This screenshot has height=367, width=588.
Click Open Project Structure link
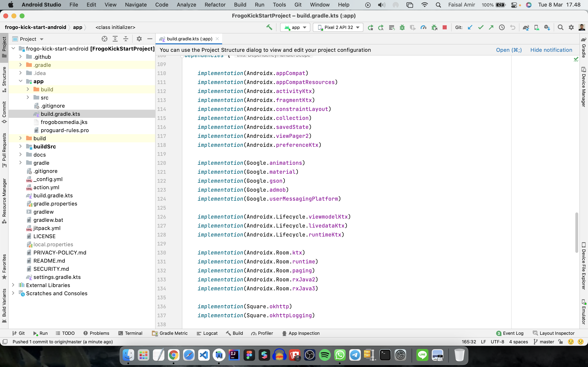(x=509, y=50)
